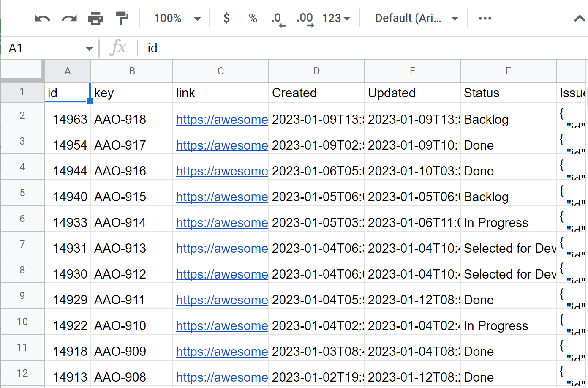Select the Paint format roller icon

coord(122,19)
